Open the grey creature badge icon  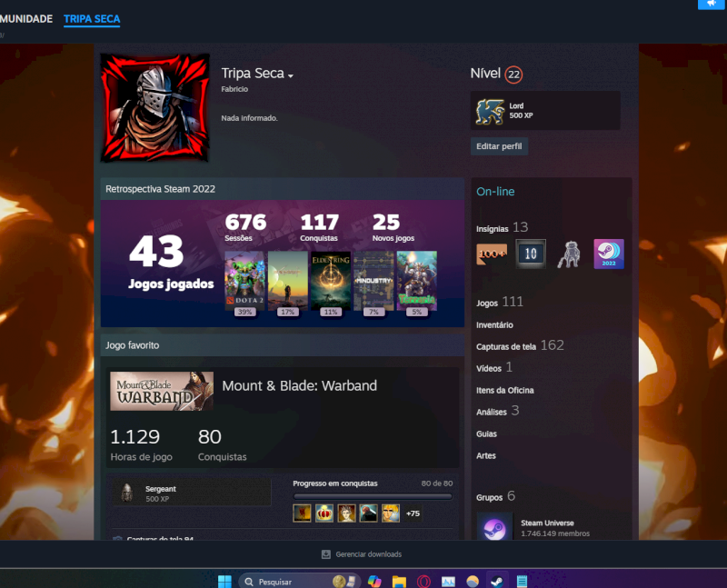pyautogui.click(x=570, y=254)
